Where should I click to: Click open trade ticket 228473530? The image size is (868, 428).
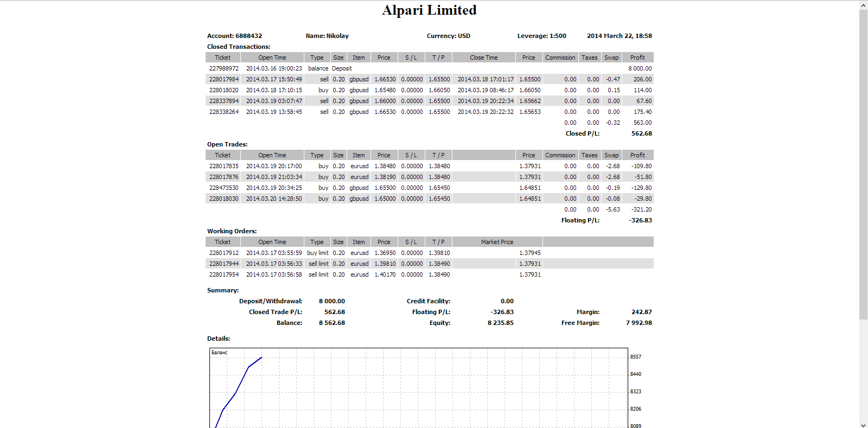point(224,188)
